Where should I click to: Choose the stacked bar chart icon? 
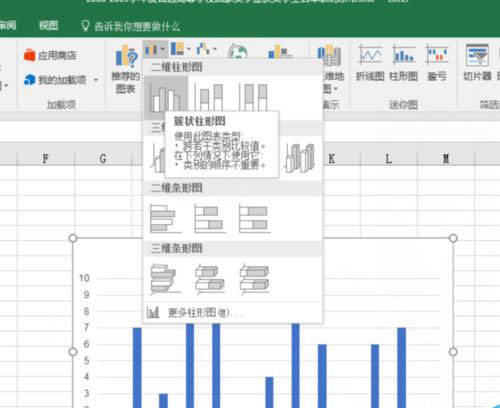pyautogui.click(x=210, y=218)
